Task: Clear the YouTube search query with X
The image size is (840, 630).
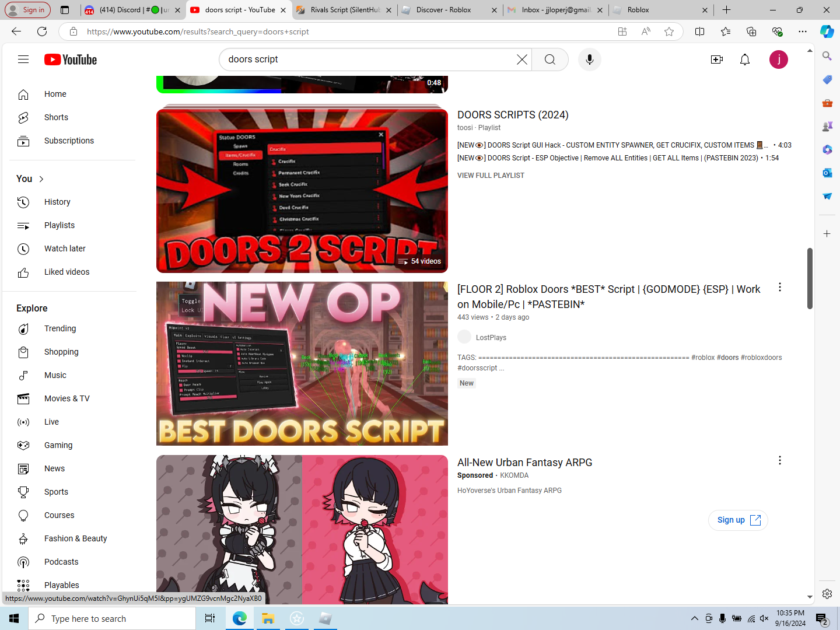Action: (522, 60)
